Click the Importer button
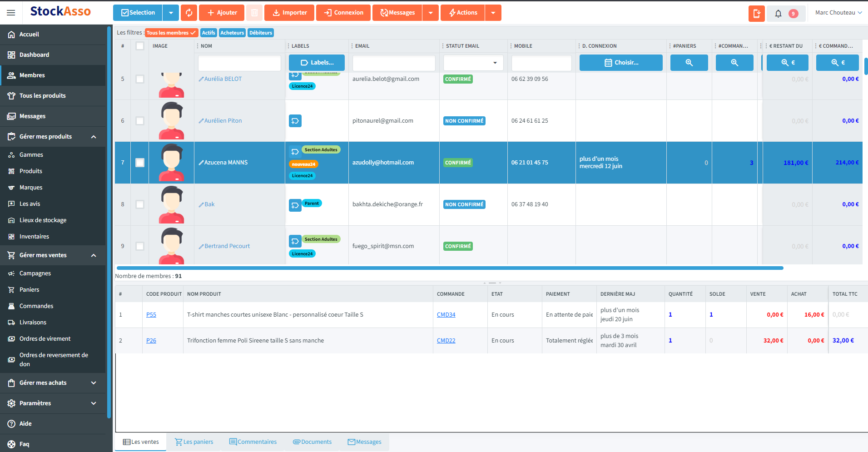The width and height of the screenshot is (868, 452). 289,13
